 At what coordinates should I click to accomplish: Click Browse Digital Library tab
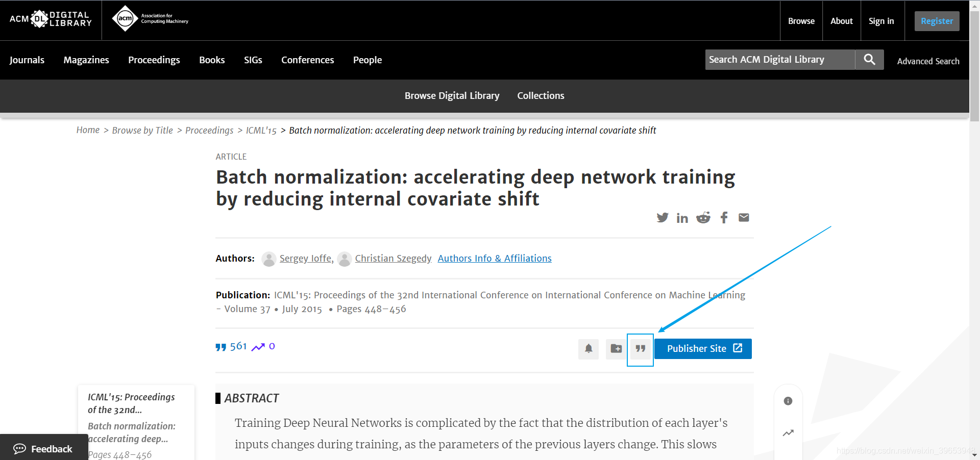[x=452, y=96]
